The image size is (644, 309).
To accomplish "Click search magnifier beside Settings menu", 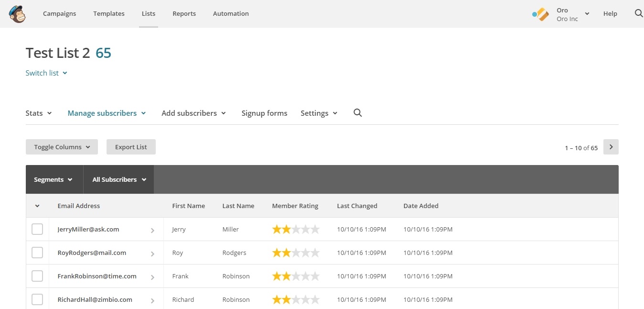I will [x=357, y=113].
